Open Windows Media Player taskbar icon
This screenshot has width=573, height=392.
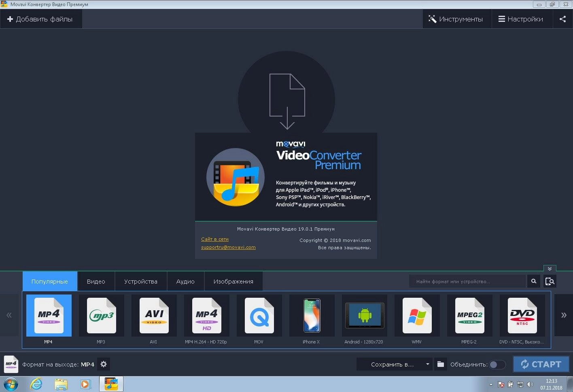pos(86,384)
